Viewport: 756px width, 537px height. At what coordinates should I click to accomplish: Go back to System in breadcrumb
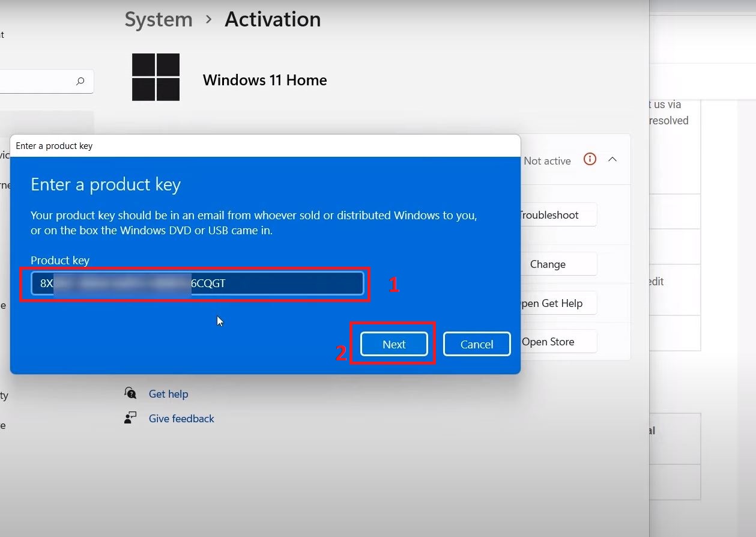point(159,20)
